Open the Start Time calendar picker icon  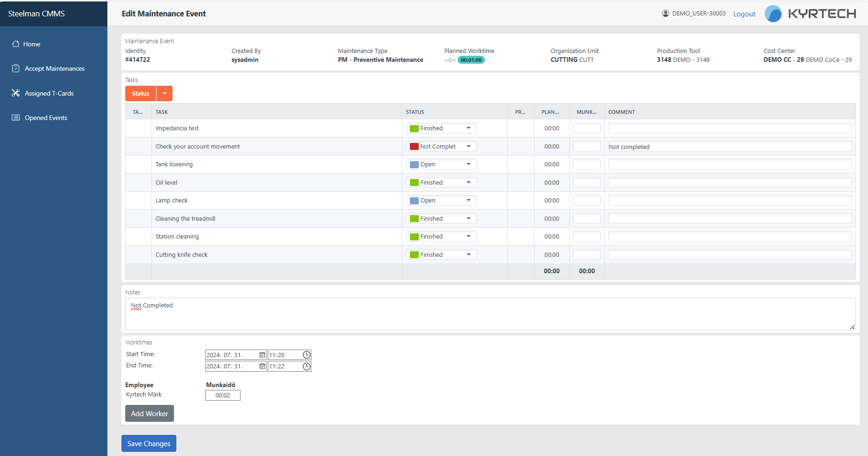pos(262,355)
